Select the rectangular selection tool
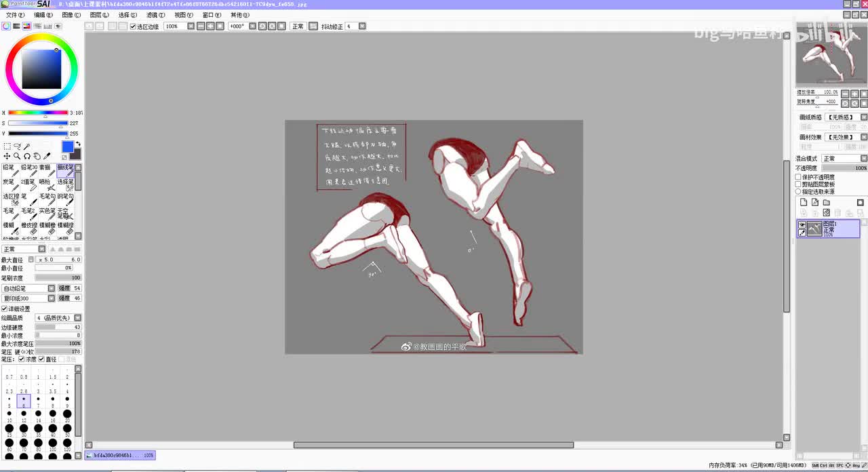The height and width of the screenshot is (472, 868). 7,146
